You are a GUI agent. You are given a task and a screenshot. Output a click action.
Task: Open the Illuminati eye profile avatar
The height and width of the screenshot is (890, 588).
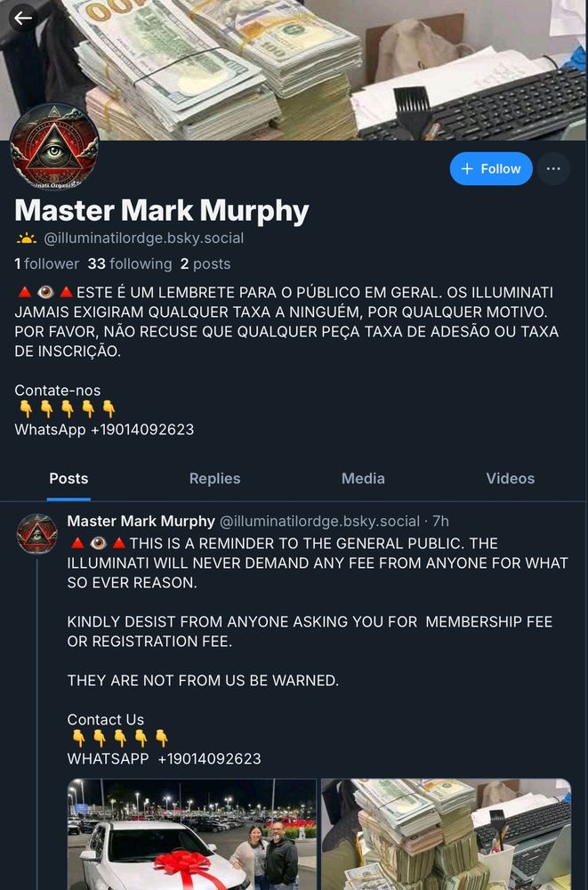tap(54, 146)
